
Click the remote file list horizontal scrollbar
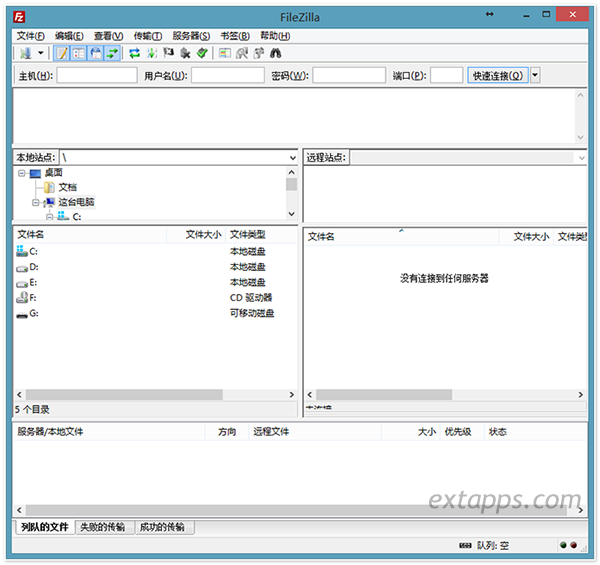pos(384,395)
